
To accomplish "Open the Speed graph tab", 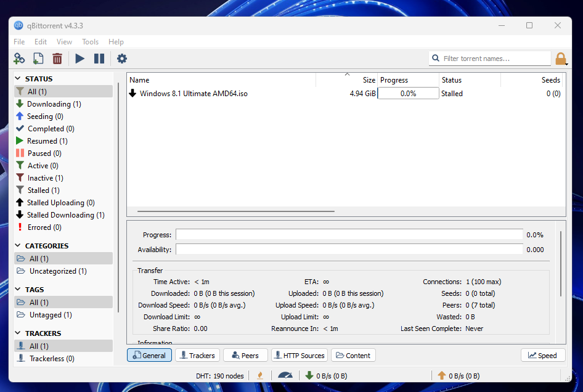I will (543, 355).
